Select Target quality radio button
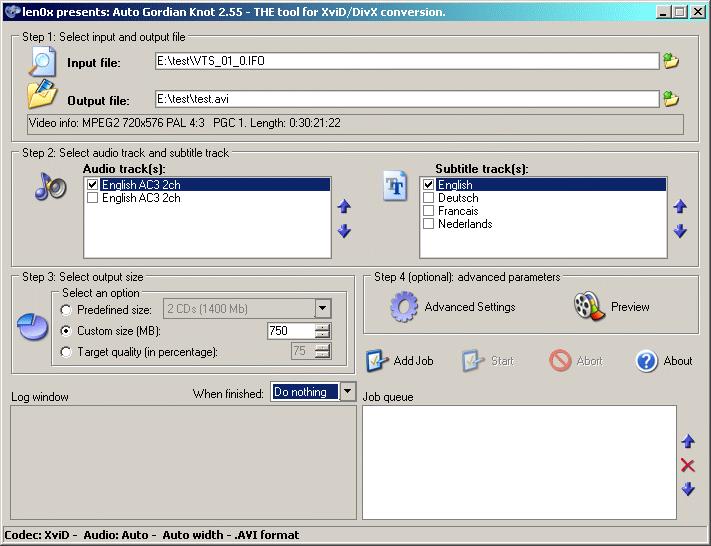 point(66,352)
